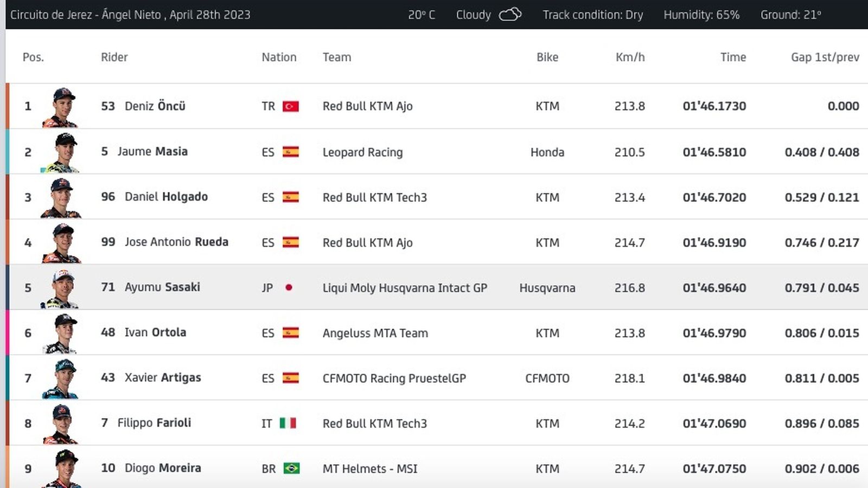Select the Turkish flag beside Deniz Öncü
This screenshot has width=868, height=488.
tap(292, 106)
